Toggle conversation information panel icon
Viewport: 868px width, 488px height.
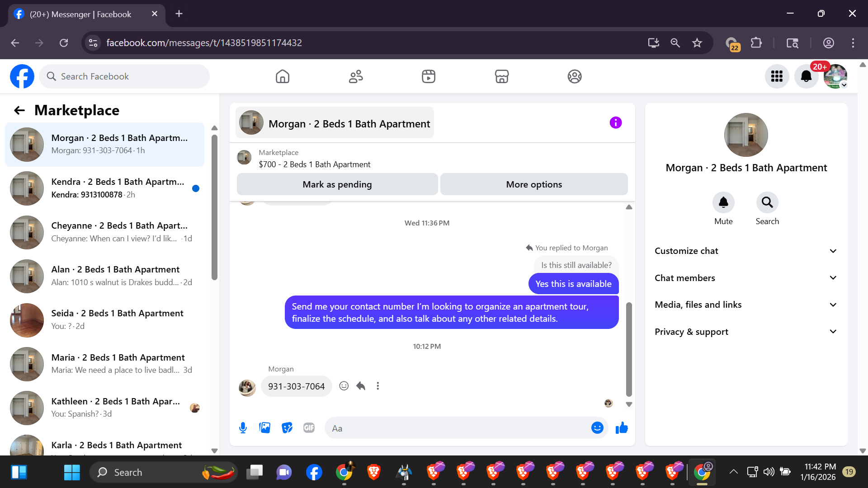click(x=615, y=122)
